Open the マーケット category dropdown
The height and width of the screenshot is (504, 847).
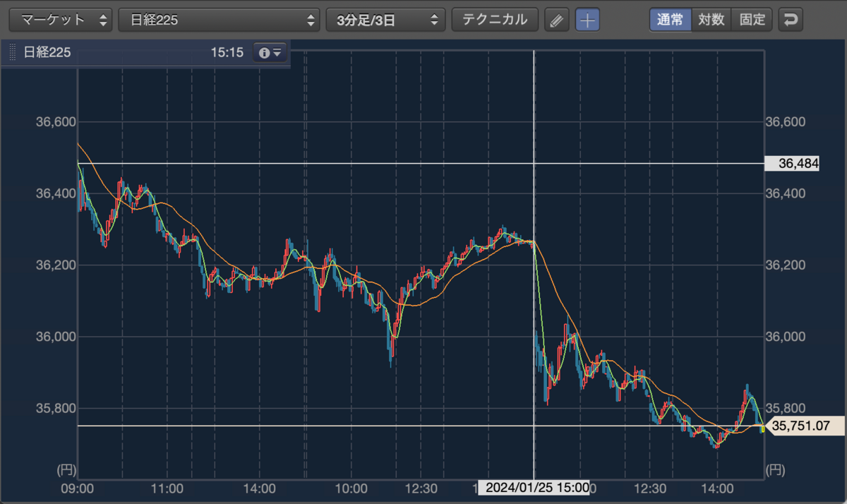pyautogui.click(x=61, y=20)
